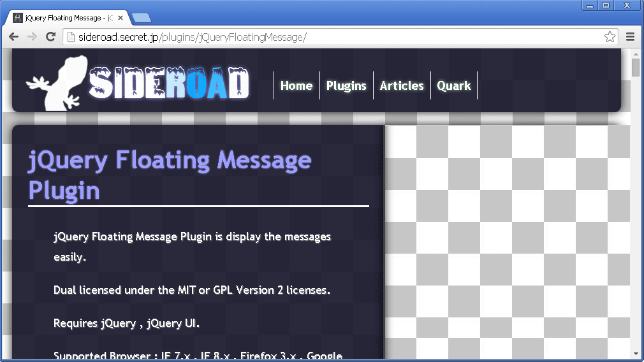Click the vertical scrollbar thumb
644x362 pixels.
tap(636, 68)
